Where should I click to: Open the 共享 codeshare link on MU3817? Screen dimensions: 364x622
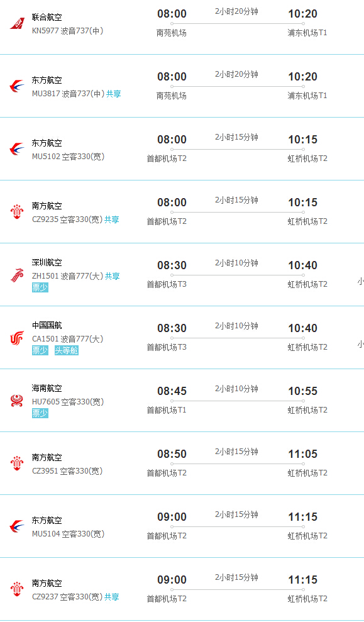click(113, 94)
